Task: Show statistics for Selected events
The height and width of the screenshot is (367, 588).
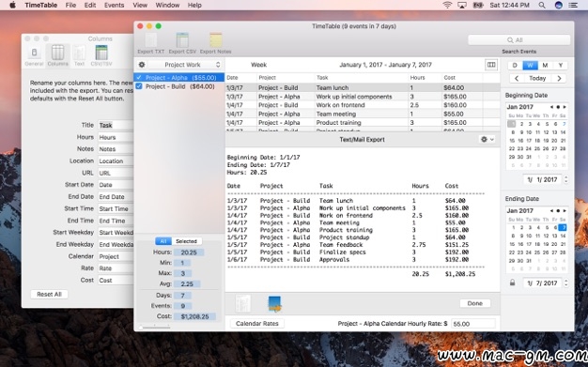Action: 186,241
